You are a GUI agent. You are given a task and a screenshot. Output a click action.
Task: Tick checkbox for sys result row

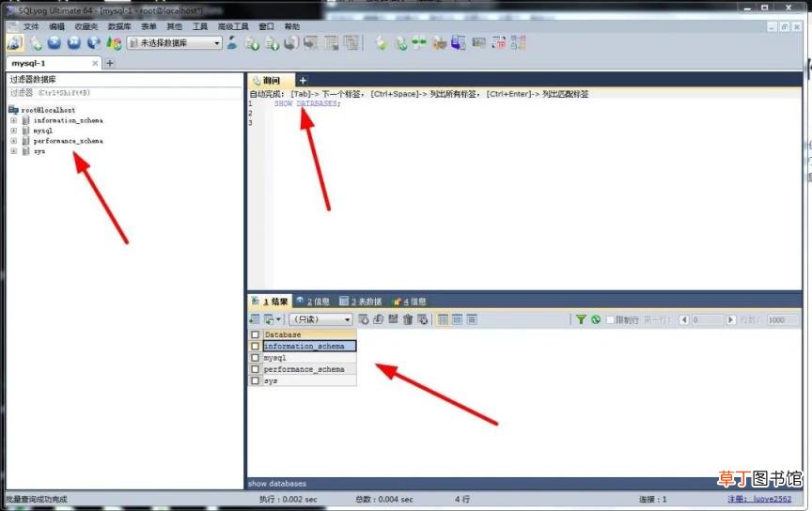pos(255,380)
